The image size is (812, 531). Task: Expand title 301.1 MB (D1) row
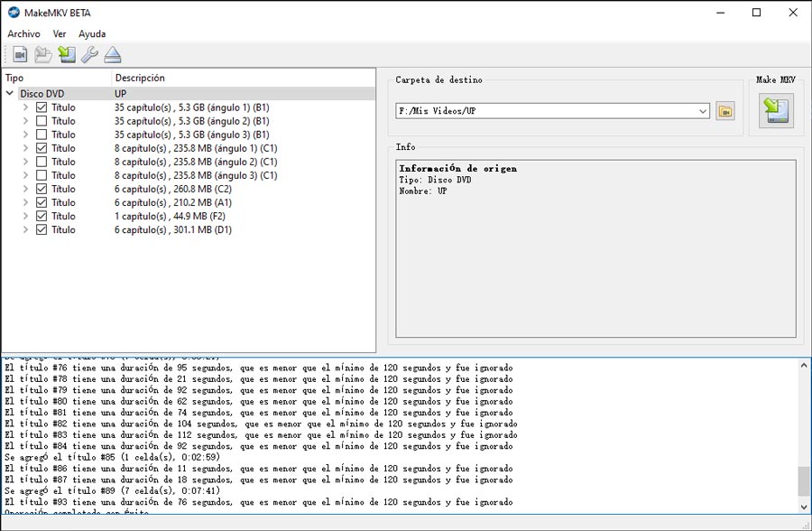(x=25, y=229)
